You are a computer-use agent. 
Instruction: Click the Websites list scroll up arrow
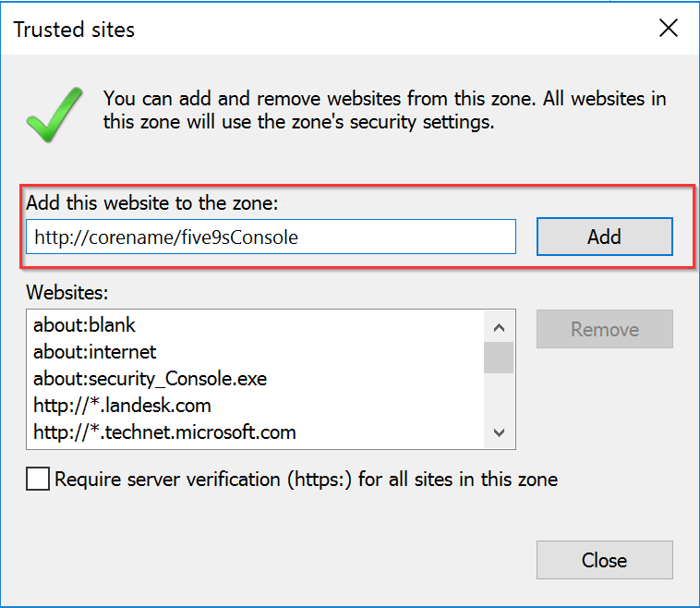499,326
